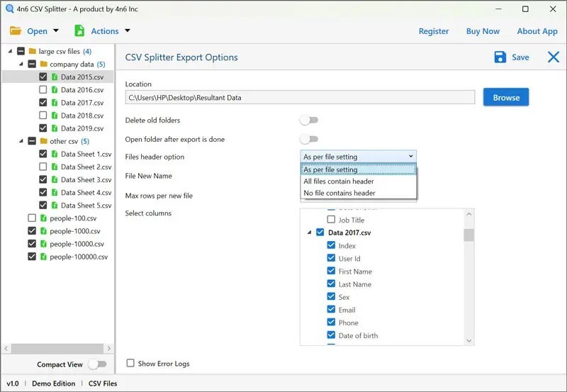Click columns list scroll down arrow

(x=469, y=341)
